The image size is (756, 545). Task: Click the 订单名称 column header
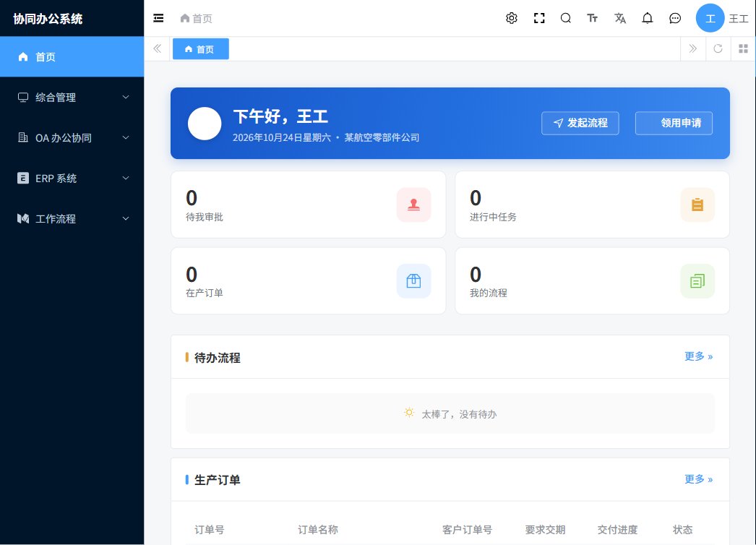pyautogui.click(x=318, y=530)
